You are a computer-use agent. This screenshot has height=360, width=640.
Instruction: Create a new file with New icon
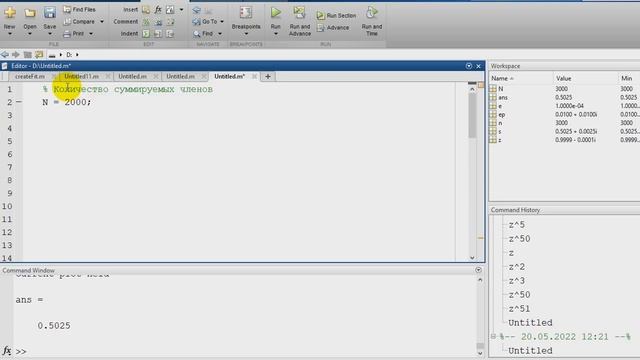(x=10, y=13)
